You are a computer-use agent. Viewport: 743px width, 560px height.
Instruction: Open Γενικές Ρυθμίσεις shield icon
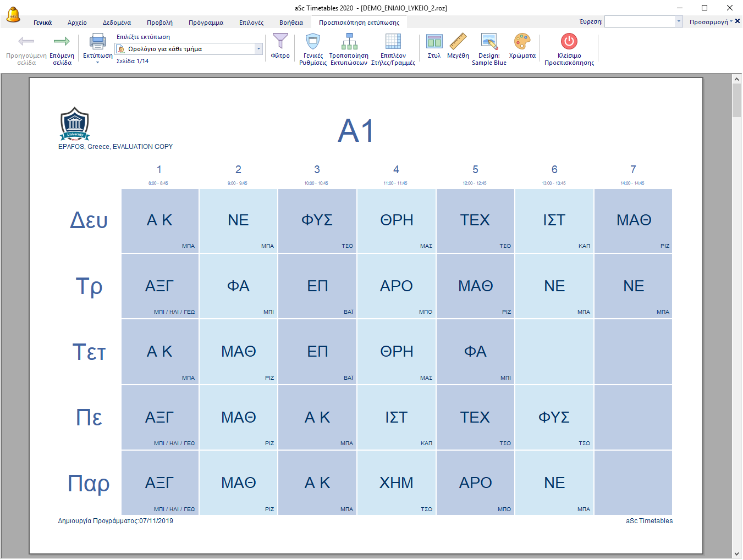[x=313, y=42]
